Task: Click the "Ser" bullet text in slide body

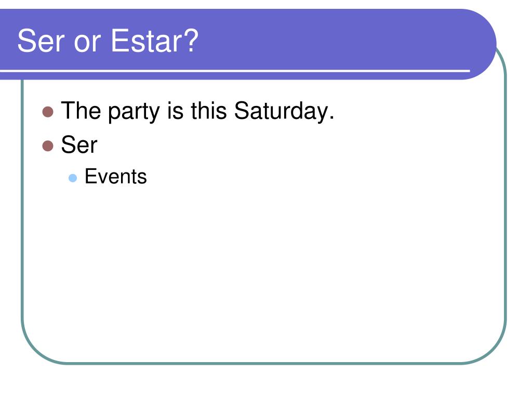Action: (79, 145)
